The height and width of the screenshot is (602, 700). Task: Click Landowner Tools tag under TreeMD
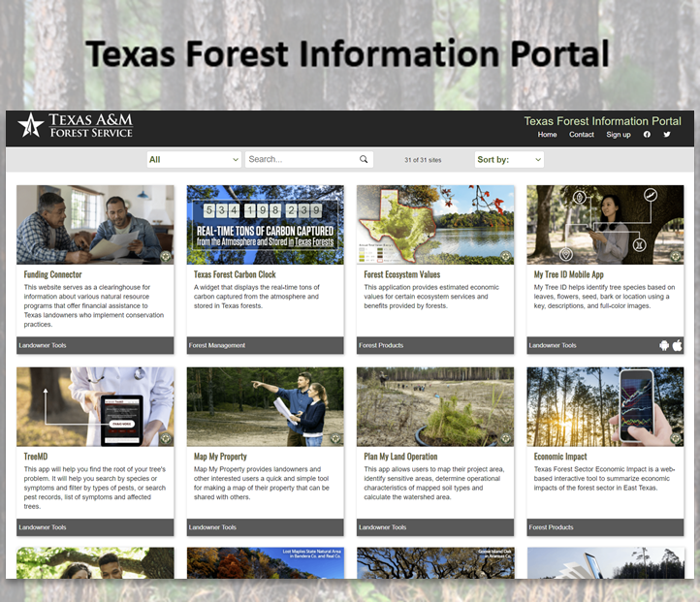pos(43,527)
